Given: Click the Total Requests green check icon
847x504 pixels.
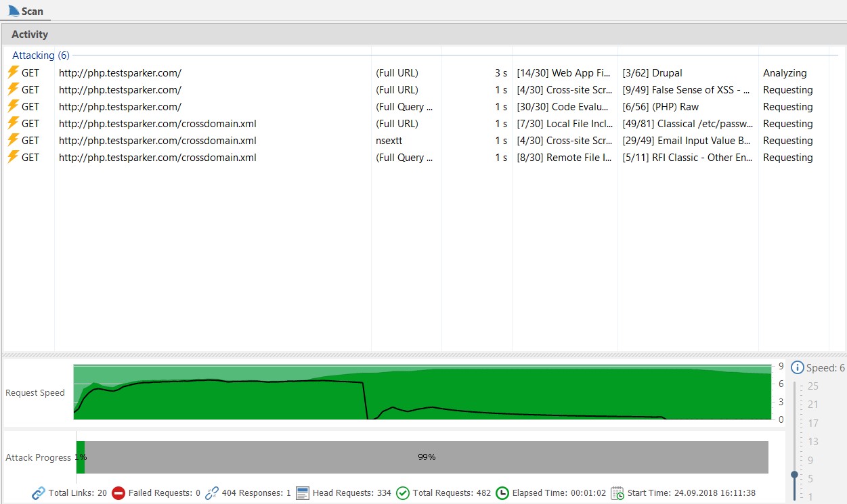Looking at the screenshot, I should coord(404,492).
